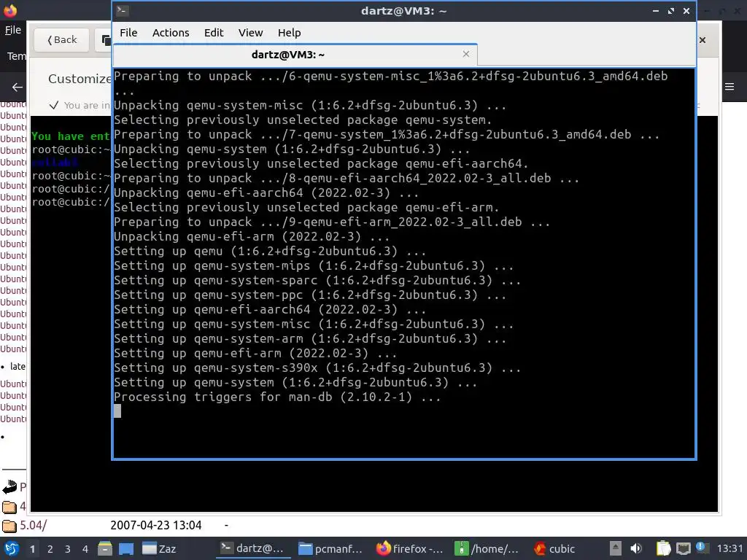This screenshot has height=560, width=747.
Task: Click the show desktop icon in panel
Action: 125,548
